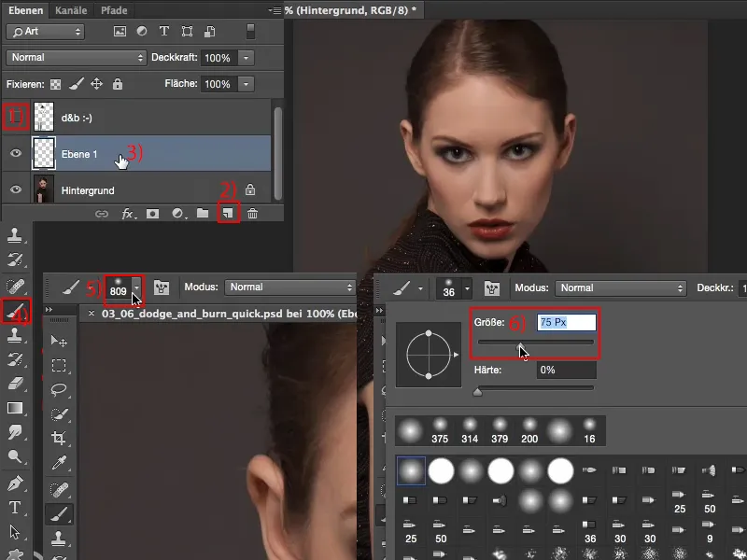The height and width of the screenshot is (560, 747).
Task: Click the Härte value field showing 0%
Action: tap(565, 371)
